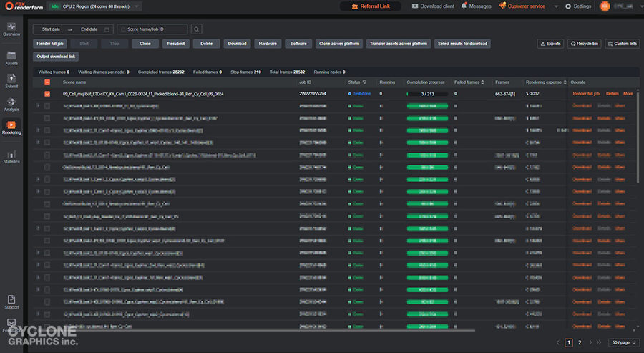This screenshot has height=353, width=644.
Task: Check the second job row checkbox
Action: (x=47, y=106)
